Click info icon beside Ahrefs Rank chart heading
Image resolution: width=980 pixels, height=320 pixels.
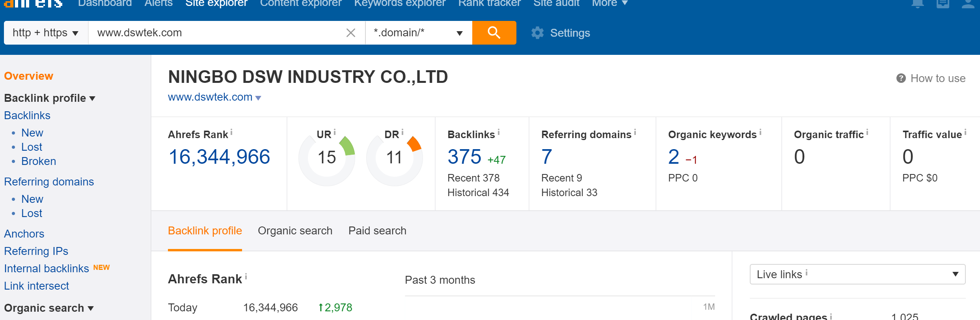coord(246,277)
